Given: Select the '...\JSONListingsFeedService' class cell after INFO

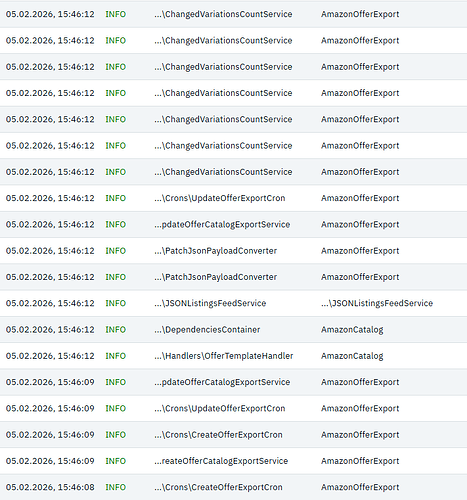Looking at the screenshot, I should tap(210, 303).
